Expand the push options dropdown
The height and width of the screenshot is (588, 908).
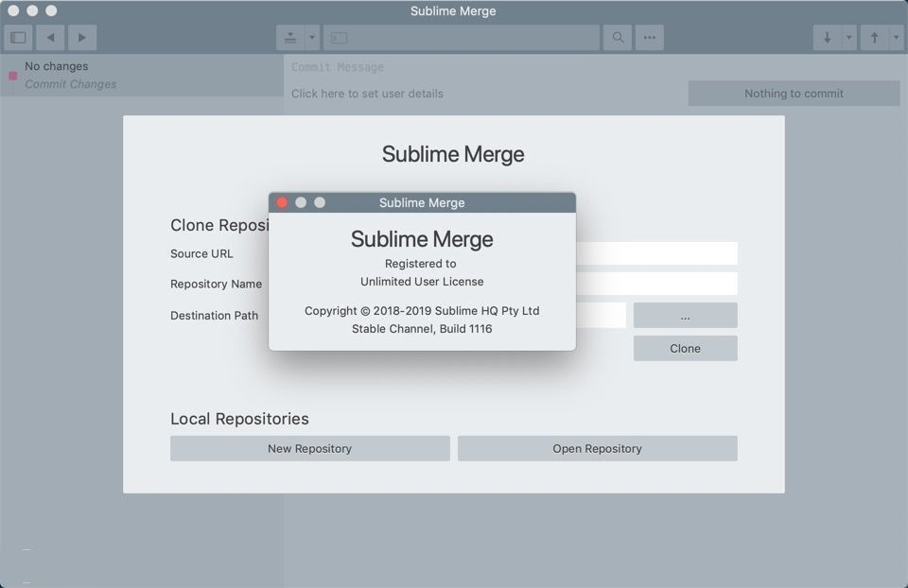click(895, 38)
